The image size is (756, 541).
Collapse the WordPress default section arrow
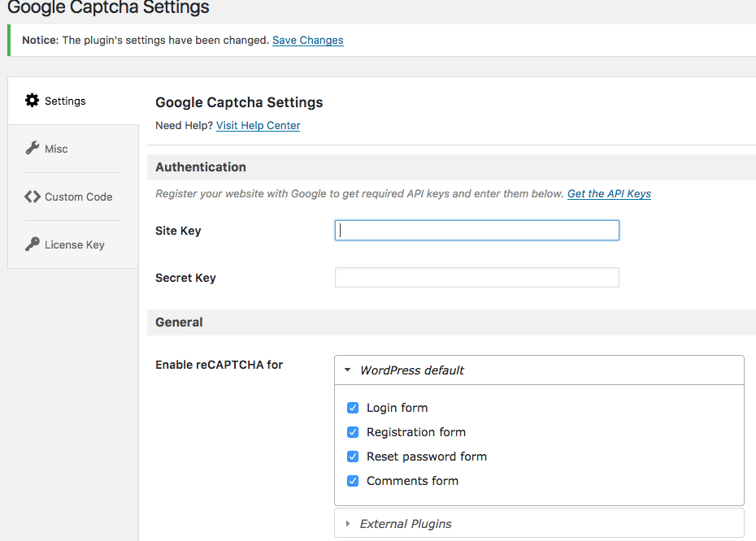[x=348, y=370]
